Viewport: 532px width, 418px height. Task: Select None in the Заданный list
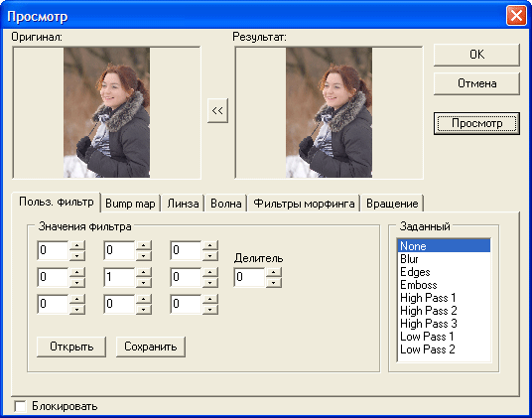click(444, 245)
